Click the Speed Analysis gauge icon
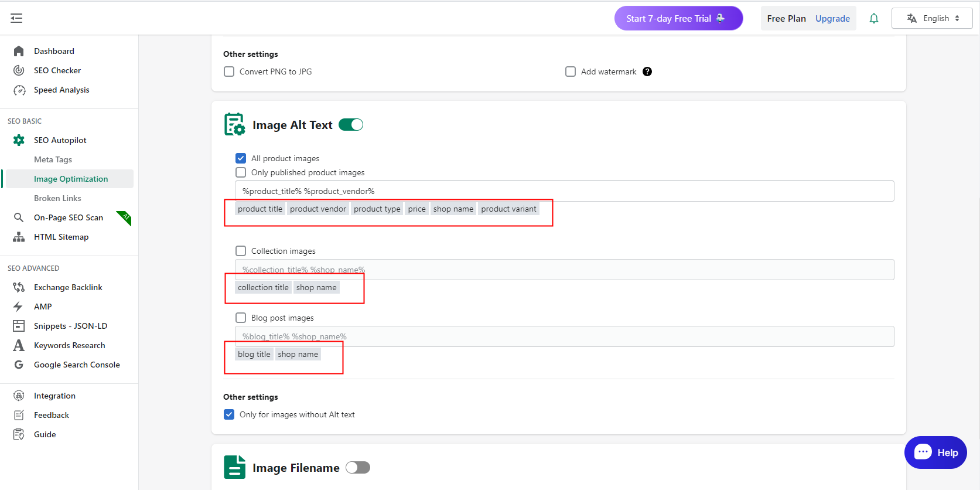Screen dimensions: 980x490 (19, 90)
